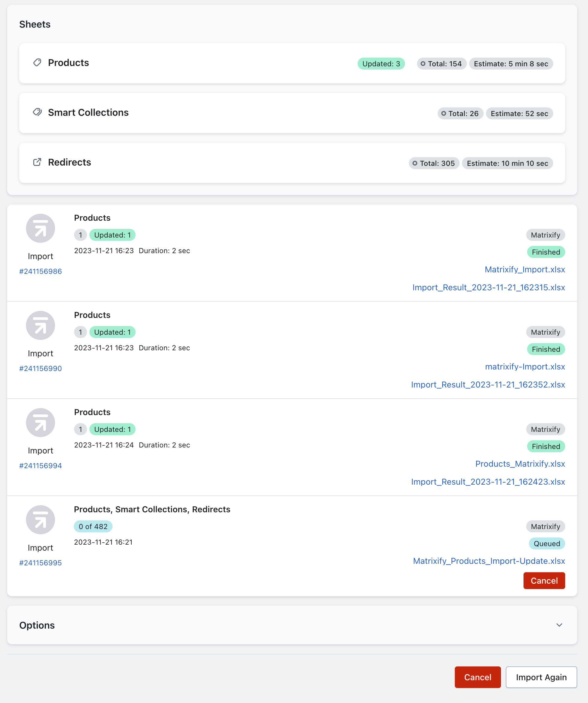
Task: Expand the Options section
Action: tap(559, 625)
